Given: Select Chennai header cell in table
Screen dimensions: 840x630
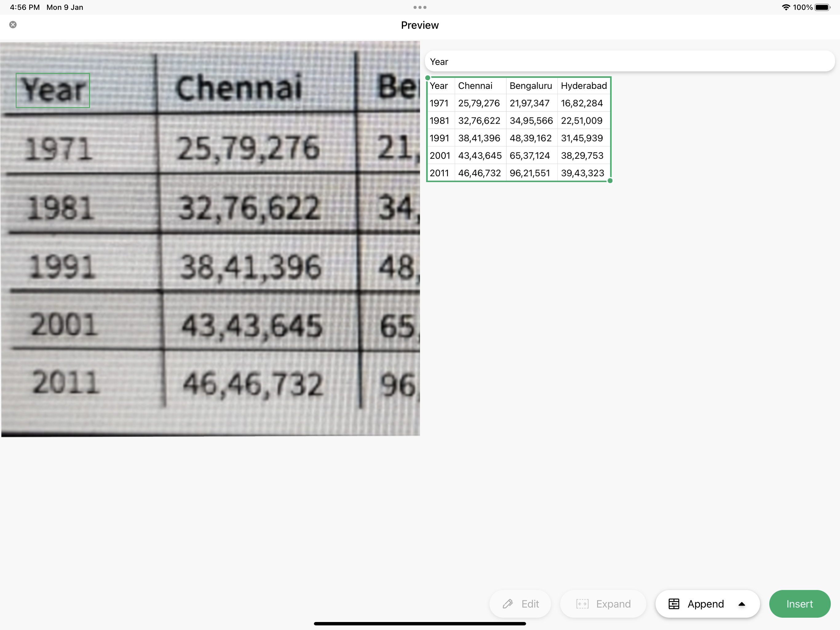Looking at the screenshot, I should click(x=480, y=86).
